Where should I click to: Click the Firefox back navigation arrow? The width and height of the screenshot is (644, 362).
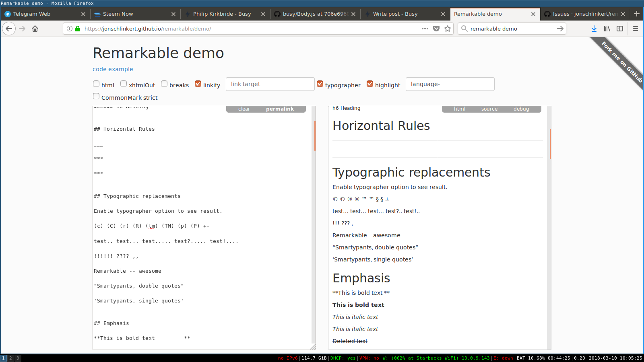click(x=9, y=29)
